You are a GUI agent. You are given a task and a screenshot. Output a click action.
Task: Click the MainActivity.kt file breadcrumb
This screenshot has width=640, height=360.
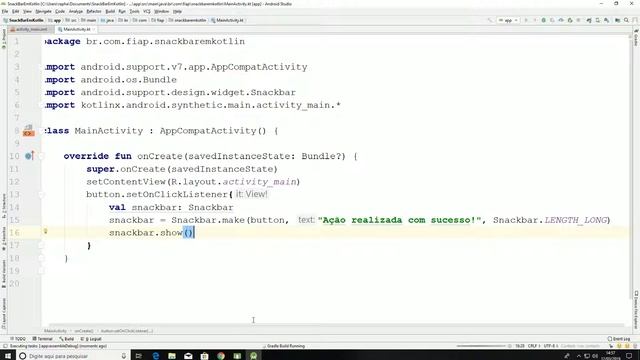tap(227, 20)
